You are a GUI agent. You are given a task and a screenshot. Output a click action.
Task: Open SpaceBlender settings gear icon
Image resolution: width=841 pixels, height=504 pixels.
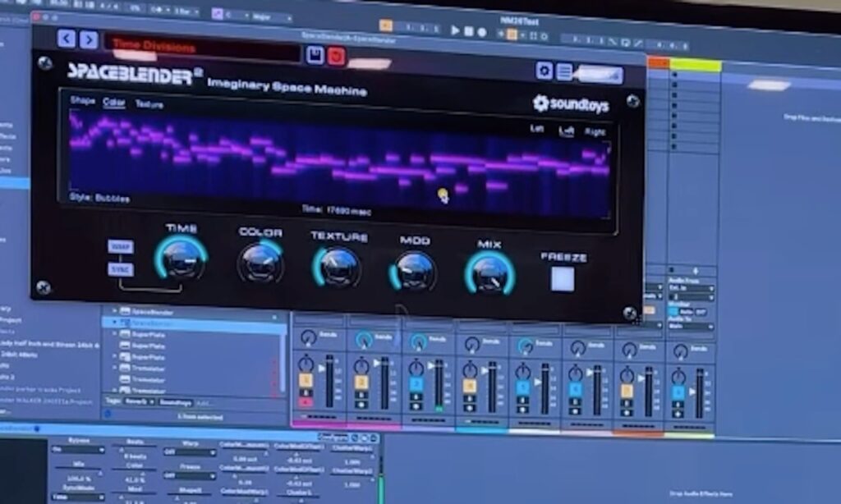point(544,71)
